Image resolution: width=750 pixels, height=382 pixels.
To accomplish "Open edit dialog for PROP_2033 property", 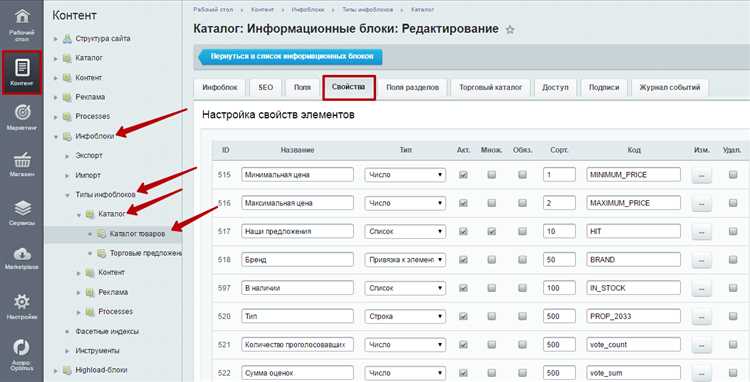I will [x=701, y=317].
